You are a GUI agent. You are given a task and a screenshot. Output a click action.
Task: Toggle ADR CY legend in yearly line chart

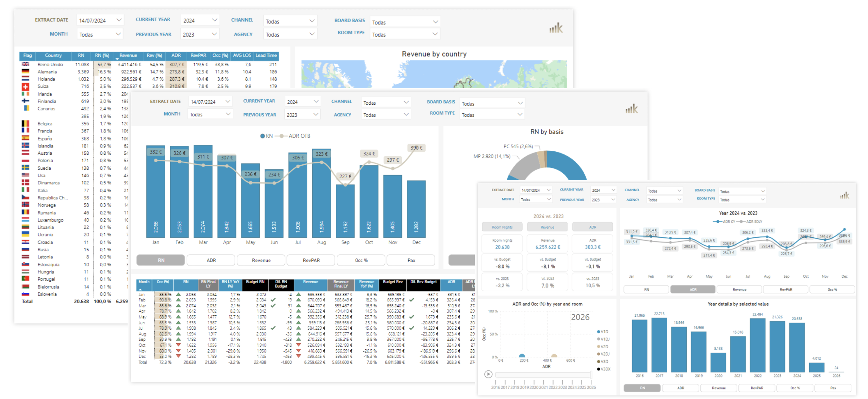[x=724, y=221]
